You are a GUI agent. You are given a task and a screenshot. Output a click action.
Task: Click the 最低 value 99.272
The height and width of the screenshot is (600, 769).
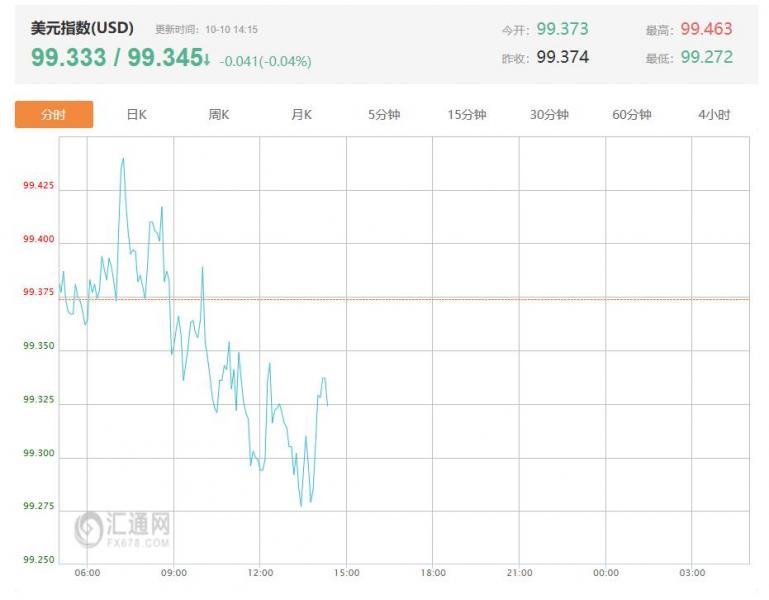pyautogui.click(x=706, y=57)
